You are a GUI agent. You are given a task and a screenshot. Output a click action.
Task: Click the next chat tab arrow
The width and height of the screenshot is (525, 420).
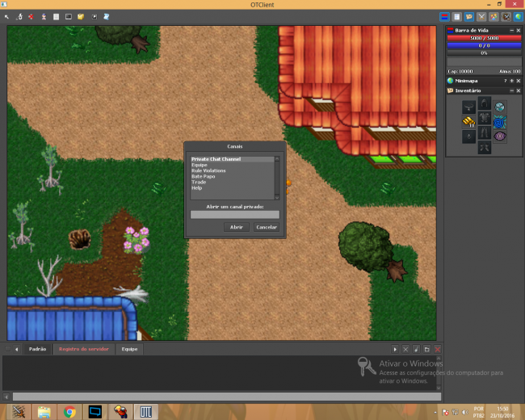click(x=395, y=350)
